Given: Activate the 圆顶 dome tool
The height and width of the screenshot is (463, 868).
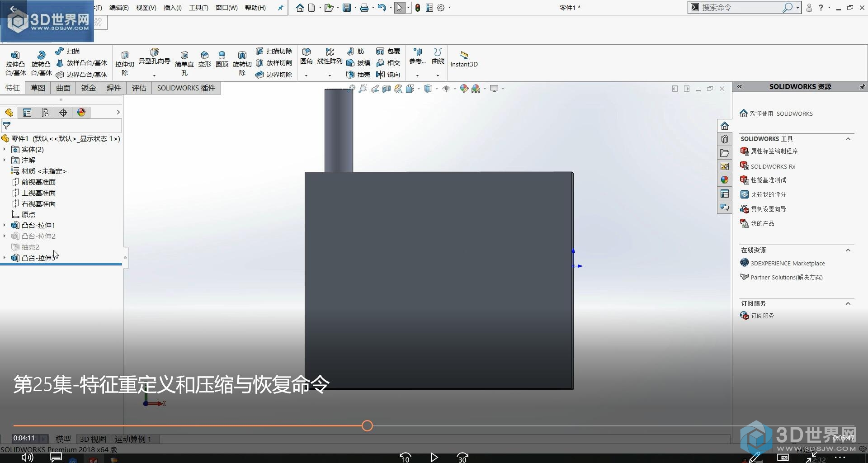Looking at the screenshot, I should [x=222, y=59].
